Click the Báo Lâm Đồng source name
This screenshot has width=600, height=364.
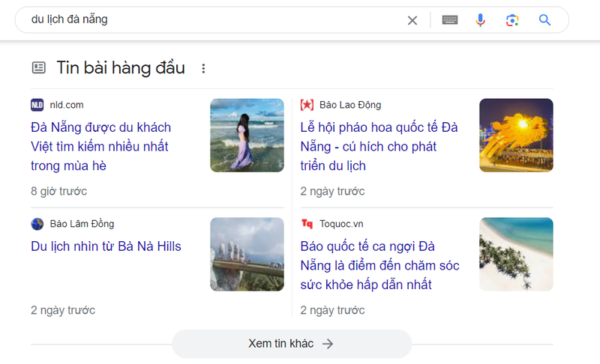82,224
